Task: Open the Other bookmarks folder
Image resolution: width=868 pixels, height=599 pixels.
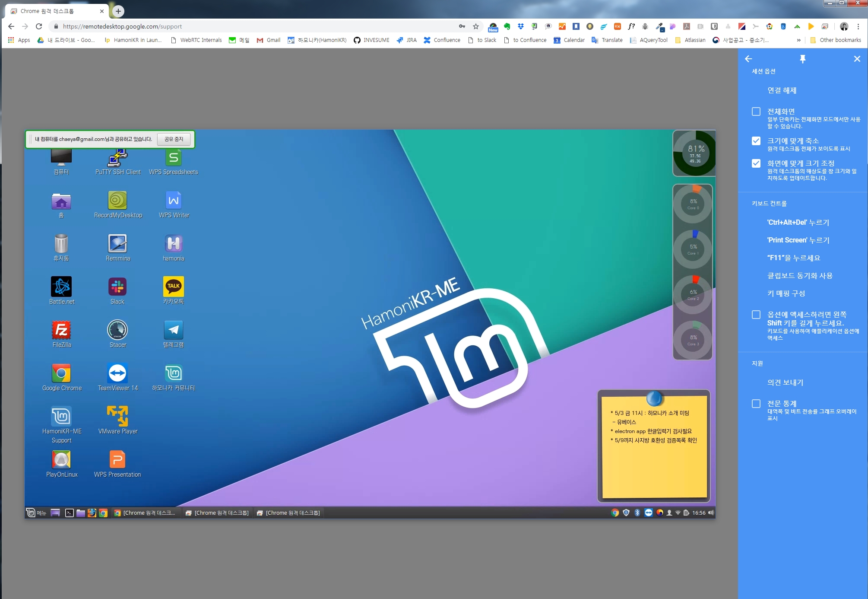Action: (835, 40)
